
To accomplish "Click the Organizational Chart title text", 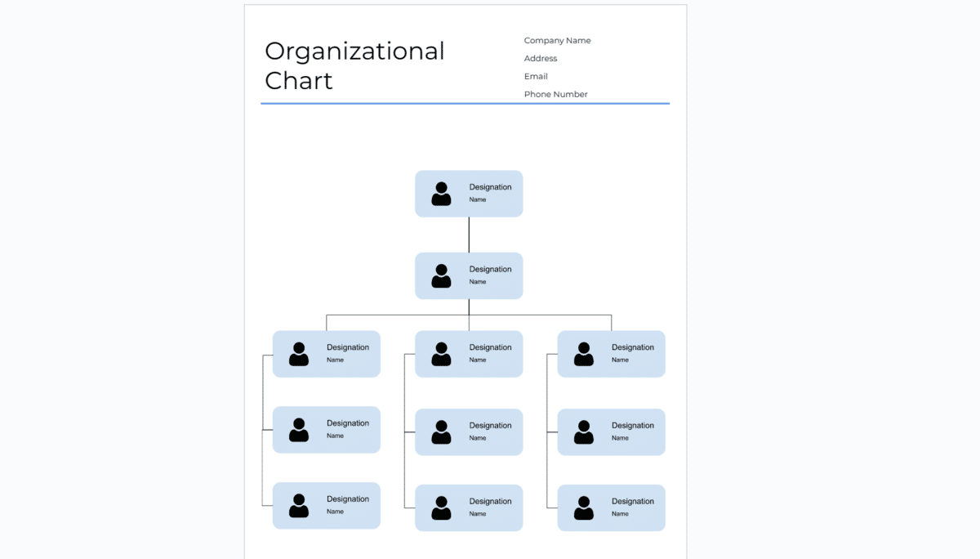I will point(354,65).
